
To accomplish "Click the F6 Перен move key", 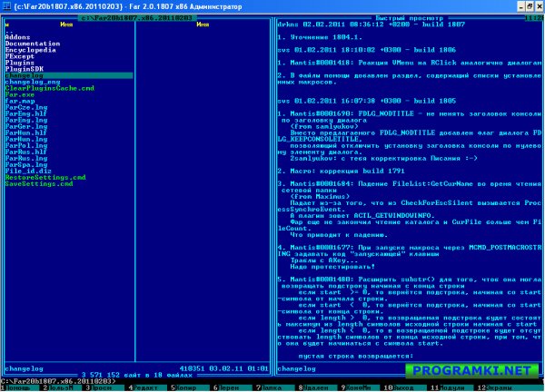I will (230, 387).
